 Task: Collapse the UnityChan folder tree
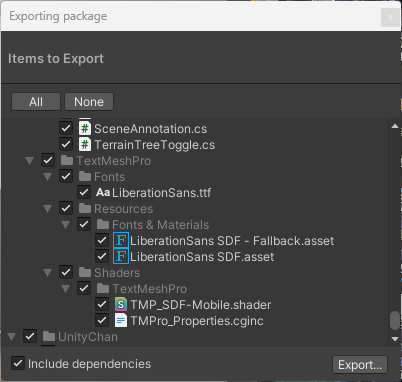[x=12, y=337]
